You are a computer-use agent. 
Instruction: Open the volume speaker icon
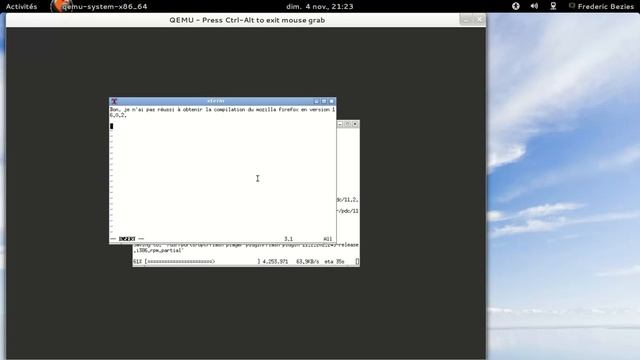[x=534, y=6]
